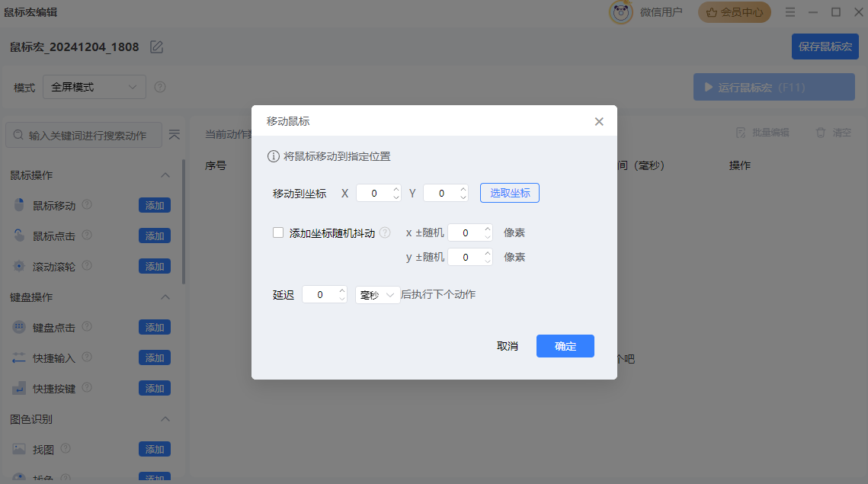868x484 pixels.
Task: Add 鼠标点击 action with 添加
Action: pyautogui.click(x=155, y=236)
